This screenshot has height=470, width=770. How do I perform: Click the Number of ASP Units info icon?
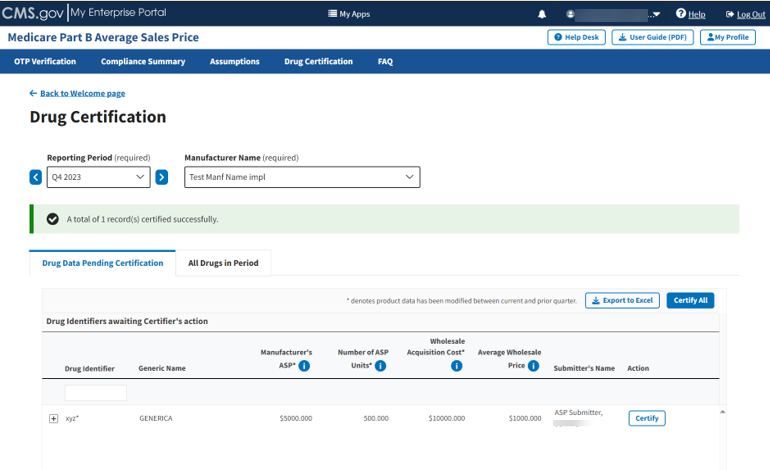click(380, 366)
